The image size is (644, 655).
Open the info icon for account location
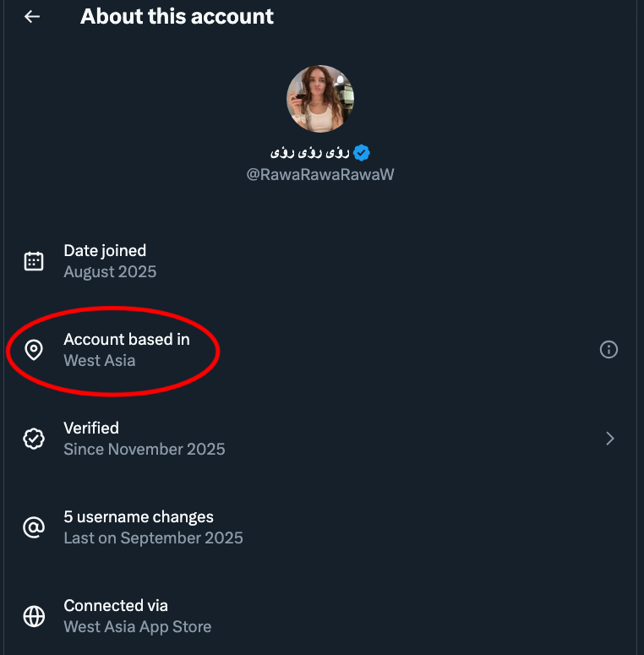coord(609,350)
